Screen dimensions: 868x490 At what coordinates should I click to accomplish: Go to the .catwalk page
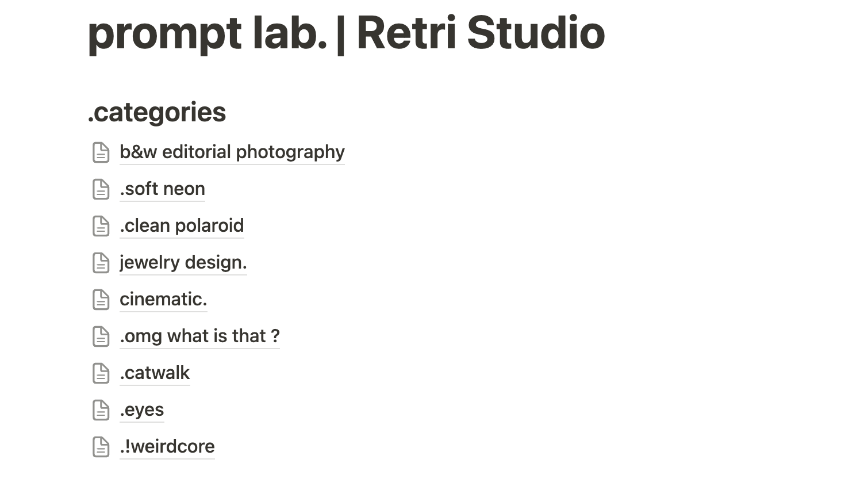(x=155, y=373)
